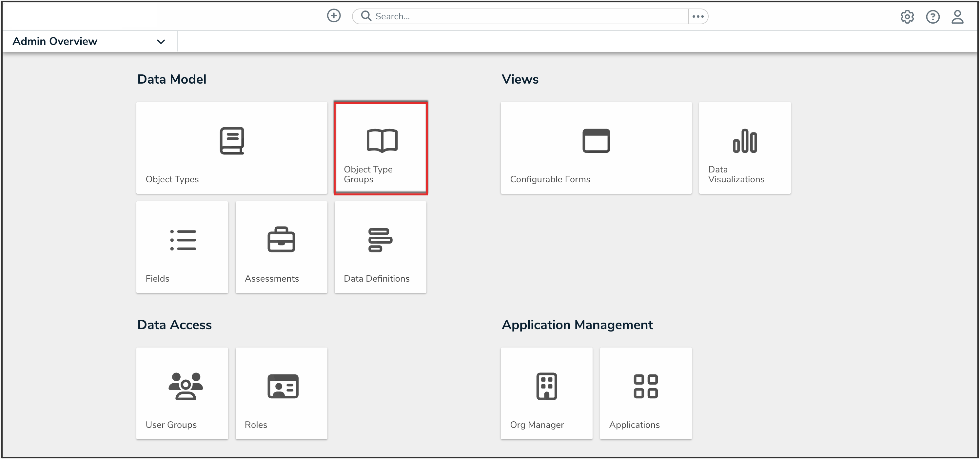Click the Configurable Forms window icon
980x459 pixels.
(x=596, y=141)
